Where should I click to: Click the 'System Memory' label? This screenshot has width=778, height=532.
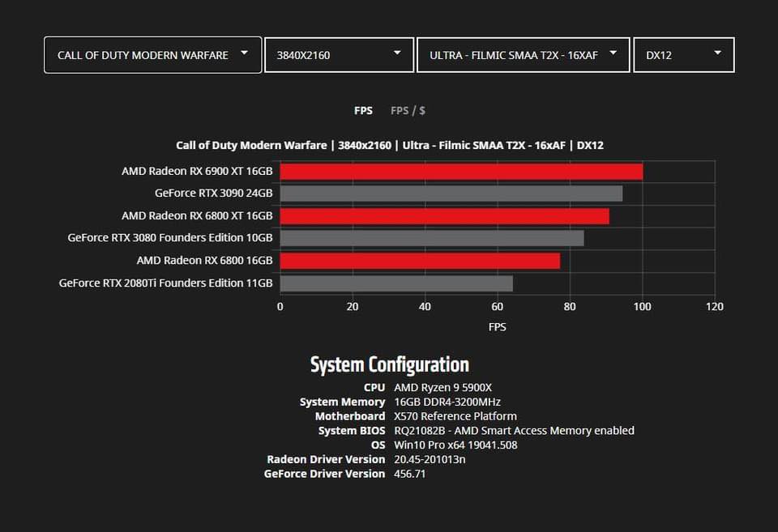point(342,402)
